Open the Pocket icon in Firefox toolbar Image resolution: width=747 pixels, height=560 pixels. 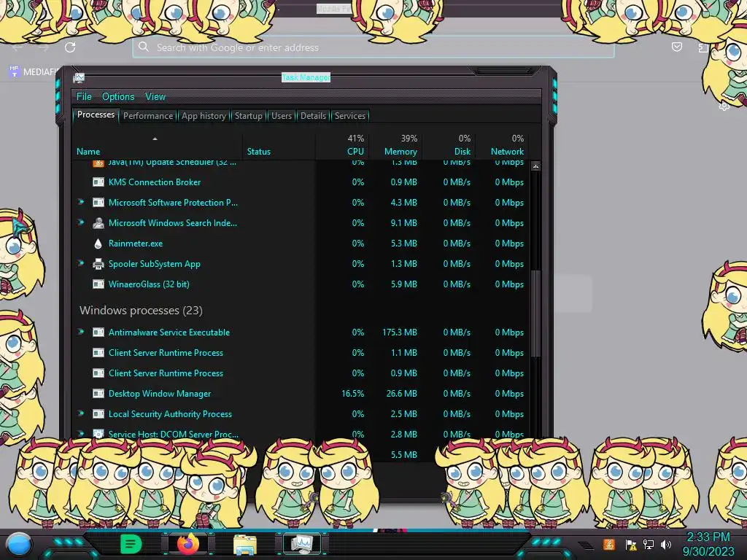coord(676,47)
